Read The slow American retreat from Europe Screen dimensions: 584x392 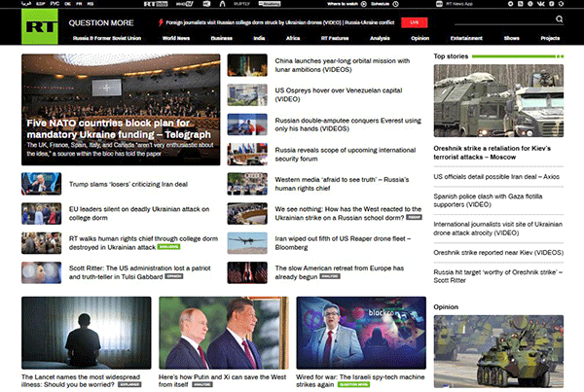(x=340, y=272)
